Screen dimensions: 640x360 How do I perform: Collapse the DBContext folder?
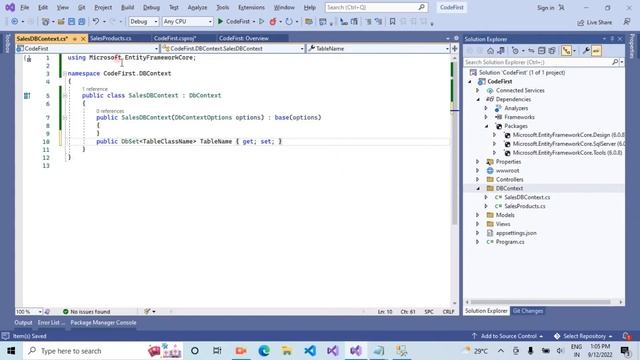(478, 189)
